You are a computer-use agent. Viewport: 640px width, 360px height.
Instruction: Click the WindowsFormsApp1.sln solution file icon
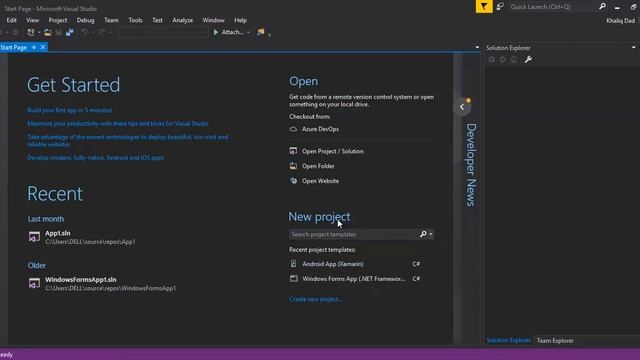[34, 283]
